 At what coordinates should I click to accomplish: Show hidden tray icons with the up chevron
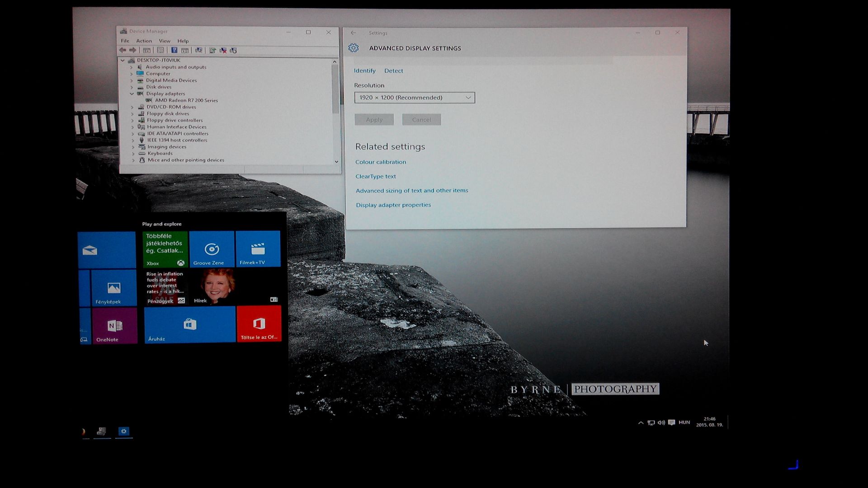tap(641, 423)
